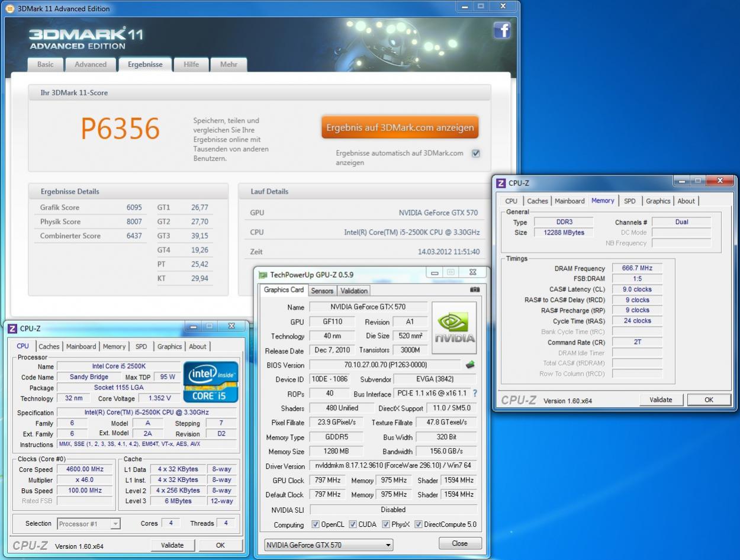Toggle automatic result display on 3DMark.com checkbox
Screen dimensions: 740x560
[x=476, y=153]
